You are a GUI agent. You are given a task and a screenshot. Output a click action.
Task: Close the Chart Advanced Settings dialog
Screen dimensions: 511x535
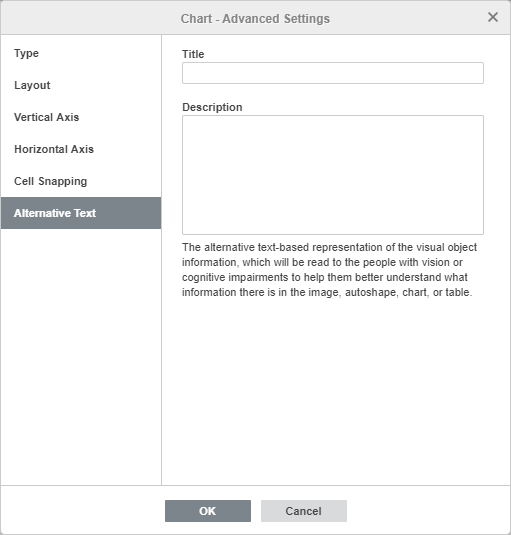coord(493,17)
